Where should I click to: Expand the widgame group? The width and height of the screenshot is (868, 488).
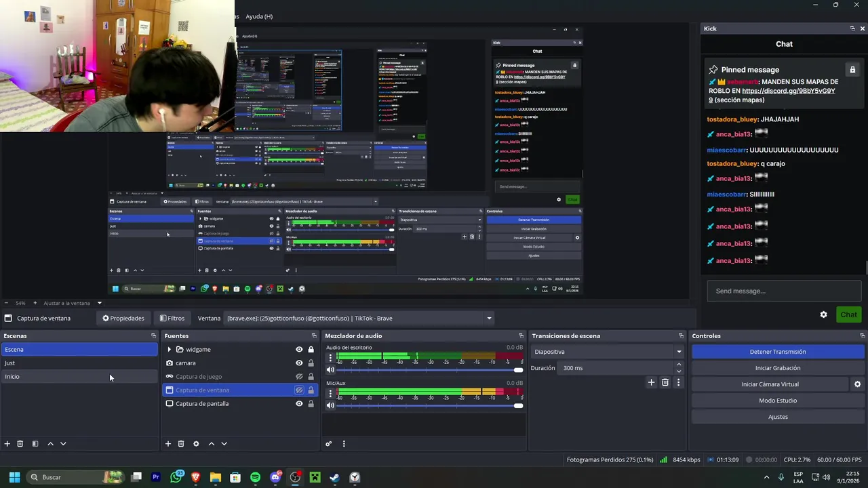[x=170, y=349]
